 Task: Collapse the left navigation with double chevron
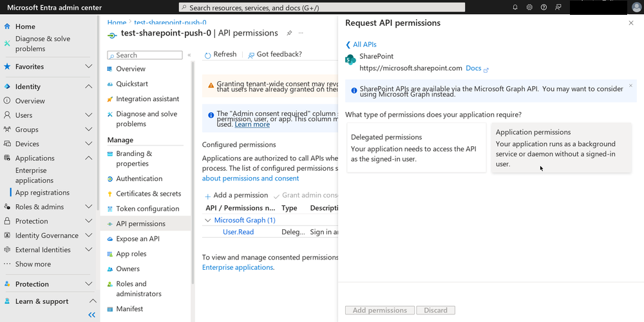point(91,315)
